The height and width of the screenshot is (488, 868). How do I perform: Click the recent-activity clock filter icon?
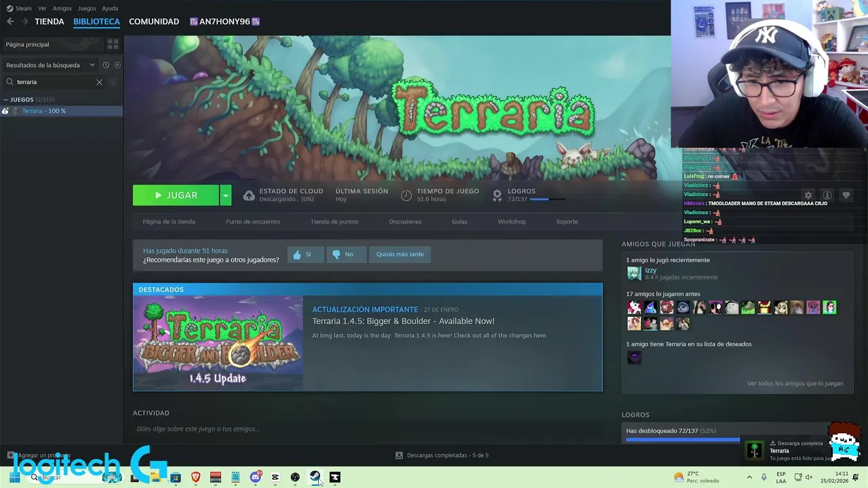coord(106,65)
